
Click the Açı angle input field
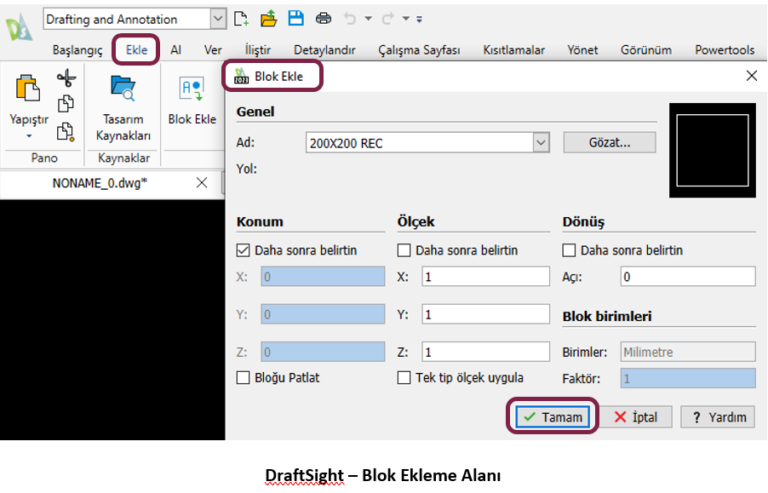tap(686, 277)
